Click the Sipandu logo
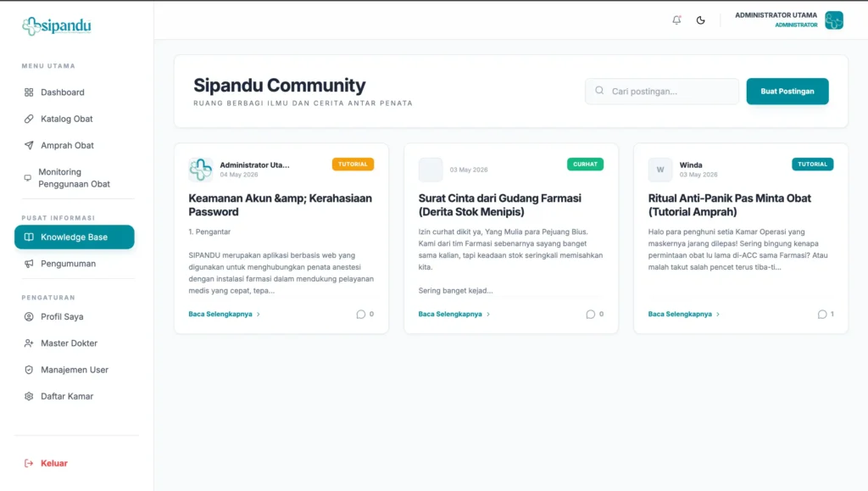 [x=57, y=25]
